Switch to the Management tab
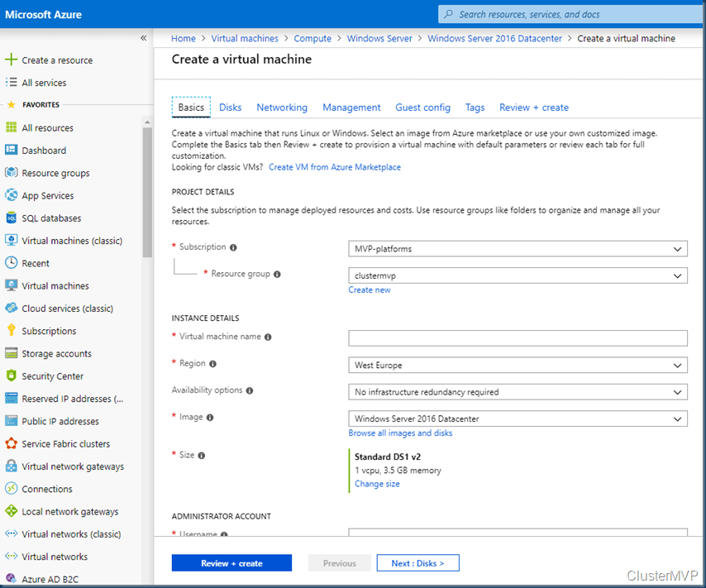 tap(351, 108)
